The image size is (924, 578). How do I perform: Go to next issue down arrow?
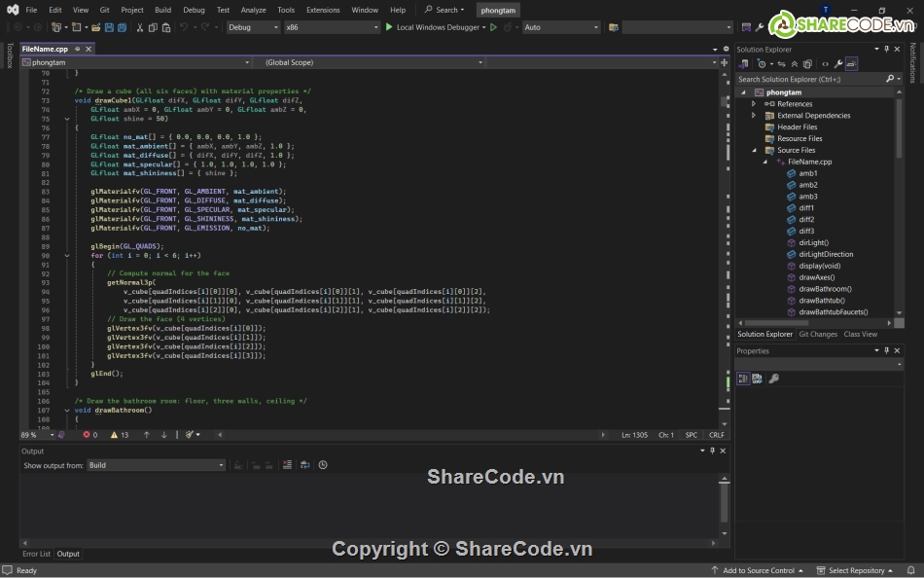163,435
